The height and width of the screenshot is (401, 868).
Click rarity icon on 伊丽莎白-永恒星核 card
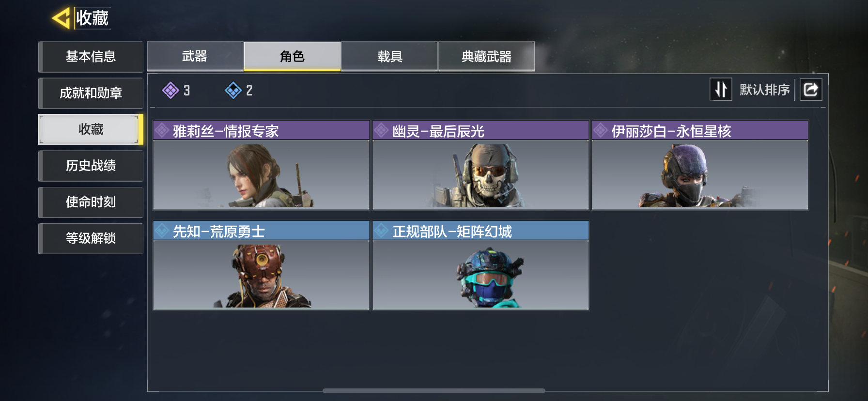(601, 130)
